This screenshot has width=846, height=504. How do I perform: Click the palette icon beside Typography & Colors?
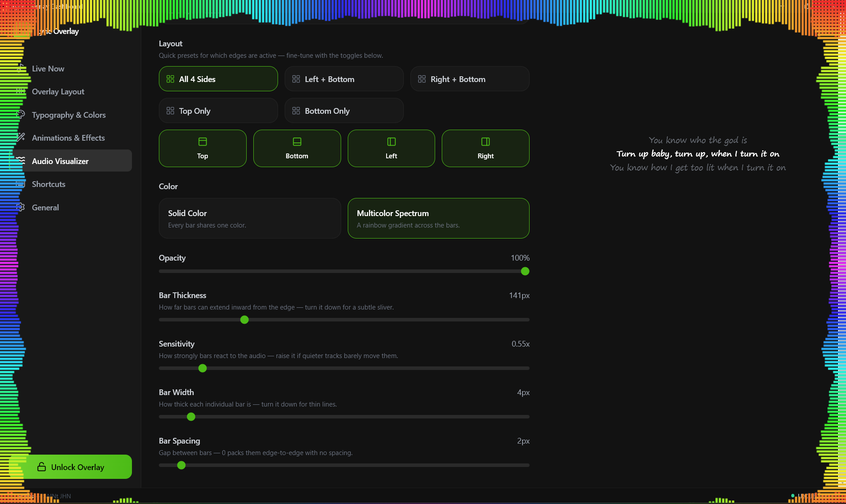pos(21,115)
